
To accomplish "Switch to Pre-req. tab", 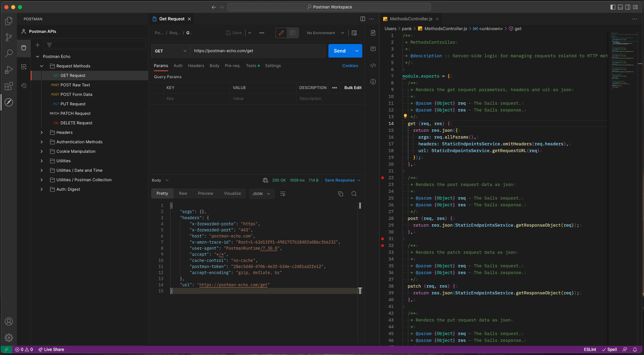I will [x=232, y=66].
